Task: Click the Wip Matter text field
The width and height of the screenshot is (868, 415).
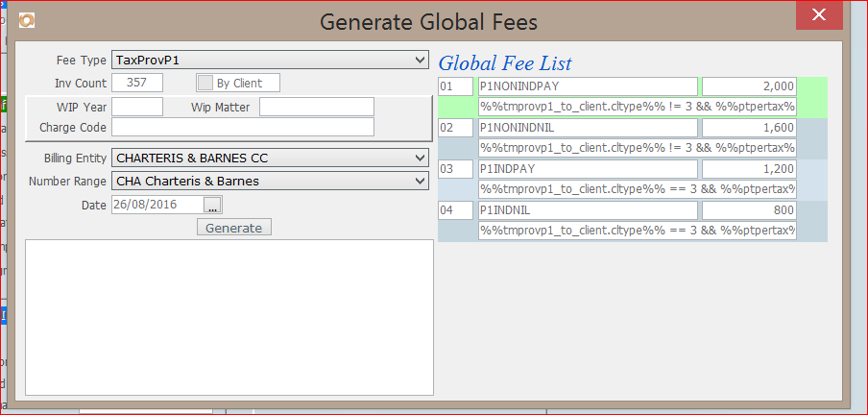Action: coord(316,107)
